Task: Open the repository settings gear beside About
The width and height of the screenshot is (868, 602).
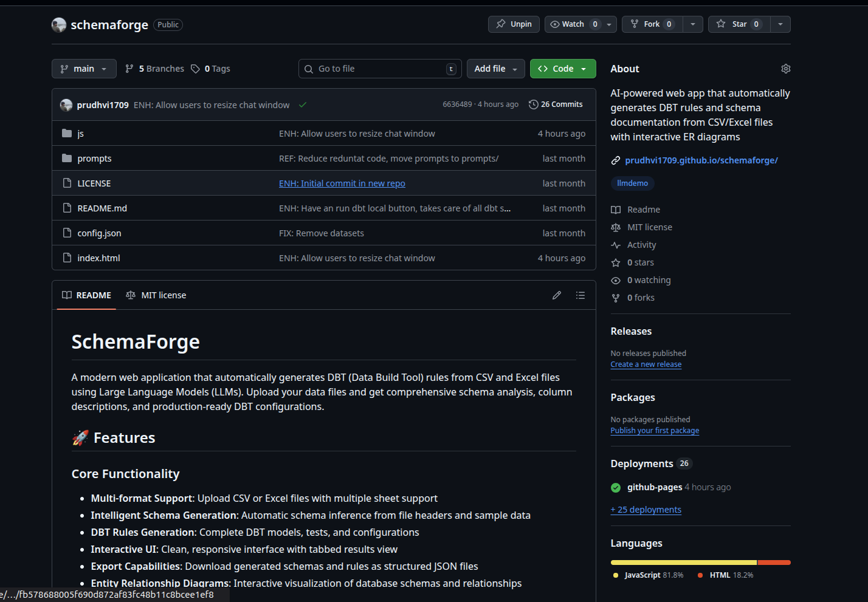Action: pos(785,69)
